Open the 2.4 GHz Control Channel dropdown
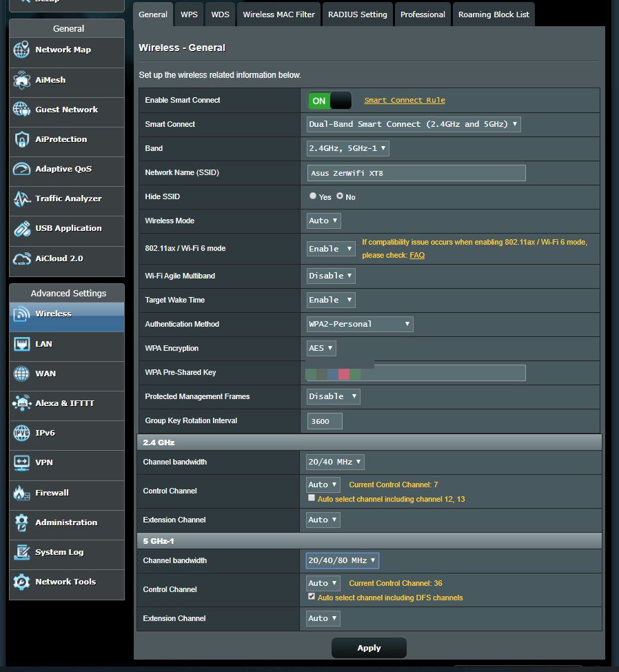 point(323,485)
